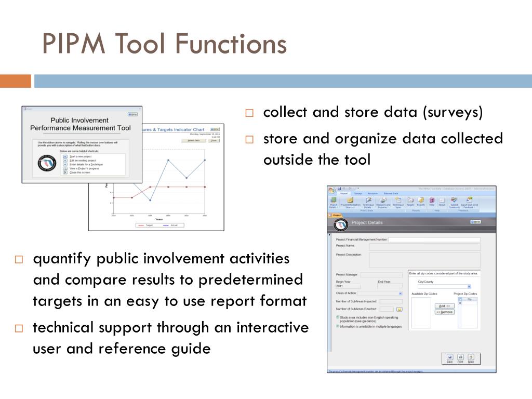
Task: Click Close this screen shortcut icon
Action: [x=65, y=172]
